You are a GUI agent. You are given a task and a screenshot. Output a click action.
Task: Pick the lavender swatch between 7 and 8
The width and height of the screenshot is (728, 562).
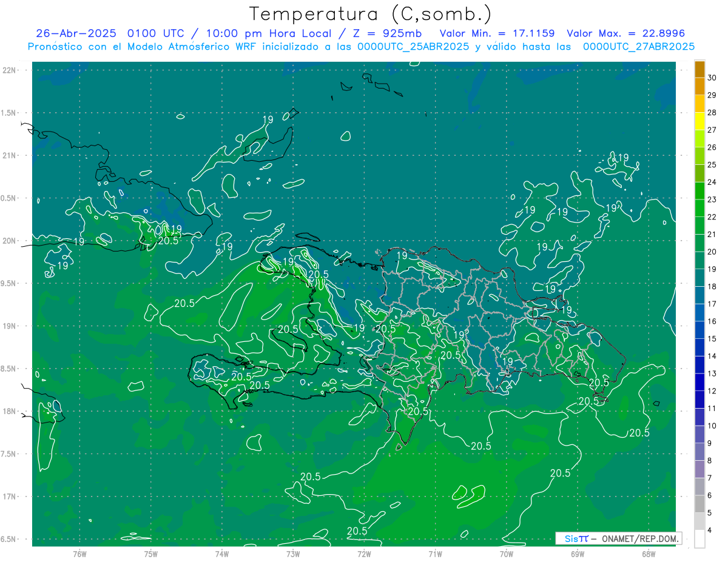[699, 470]
